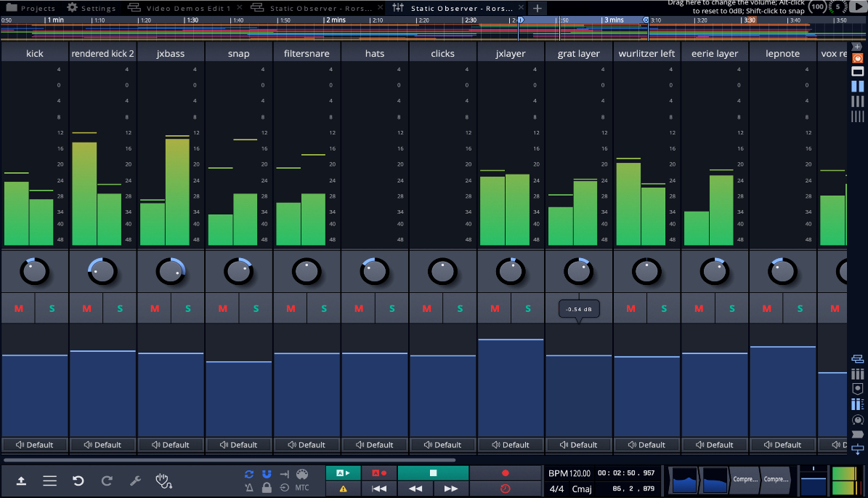The image size is (868, 498).
Task: Open the hamburger menu in bottom toolbar
Action: pyautogui.click(x=50, y=481)
